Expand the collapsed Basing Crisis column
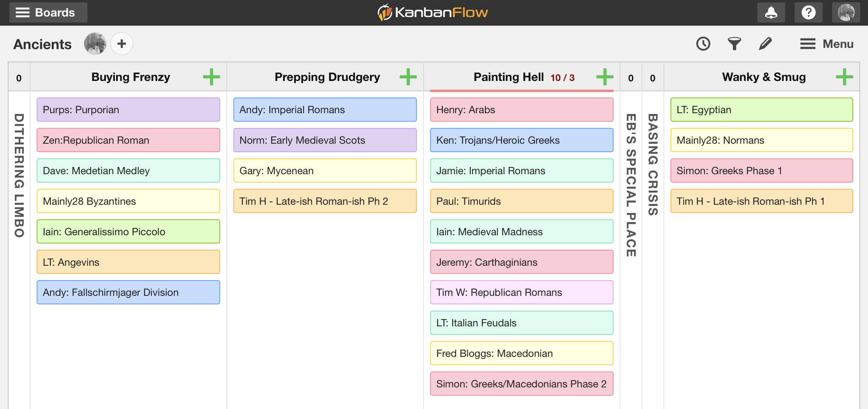Image resolution: width=868 pixels, height=409 pixels. [653, 164]
